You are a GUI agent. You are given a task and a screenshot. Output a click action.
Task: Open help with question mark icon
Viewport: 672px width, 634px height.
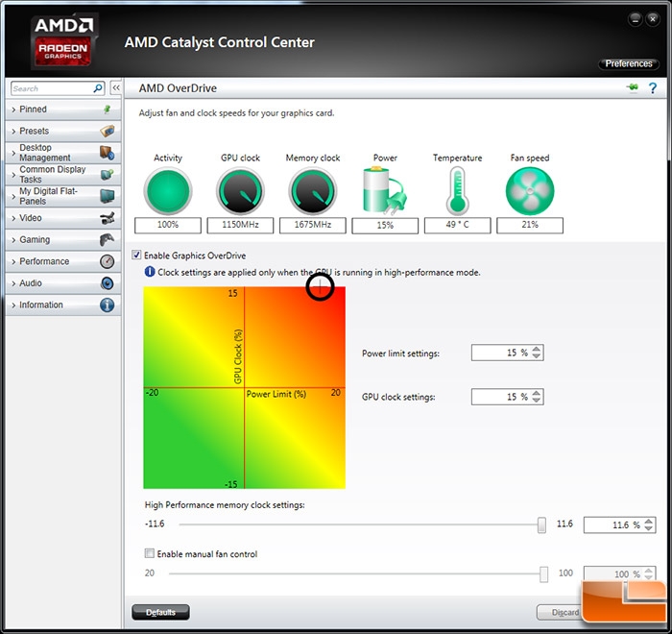click(652, 88)
